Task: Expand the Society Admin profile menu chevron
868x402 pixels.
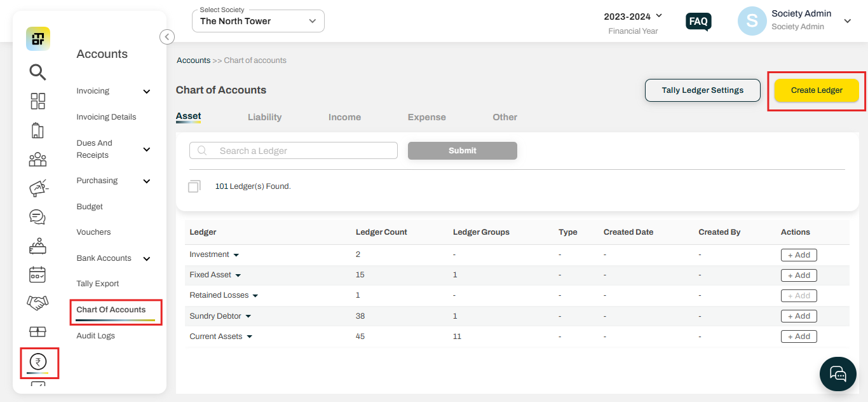Action: pos(847,21)
